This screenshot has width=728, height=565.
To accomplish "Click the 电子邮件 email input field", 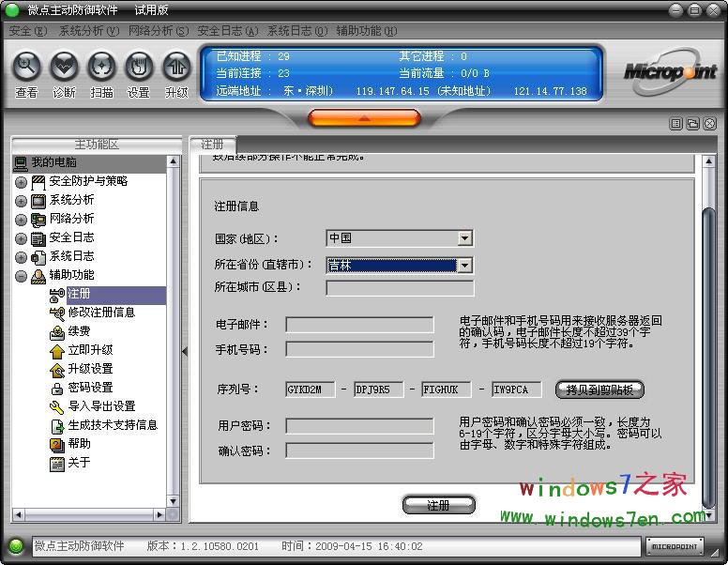I will (x=359, y=325).
